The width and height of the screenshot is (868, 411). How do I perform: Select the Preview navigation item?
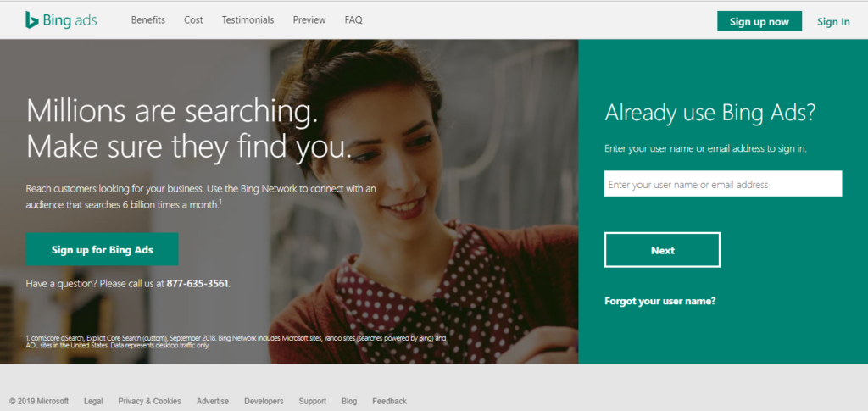coord(309,19)
